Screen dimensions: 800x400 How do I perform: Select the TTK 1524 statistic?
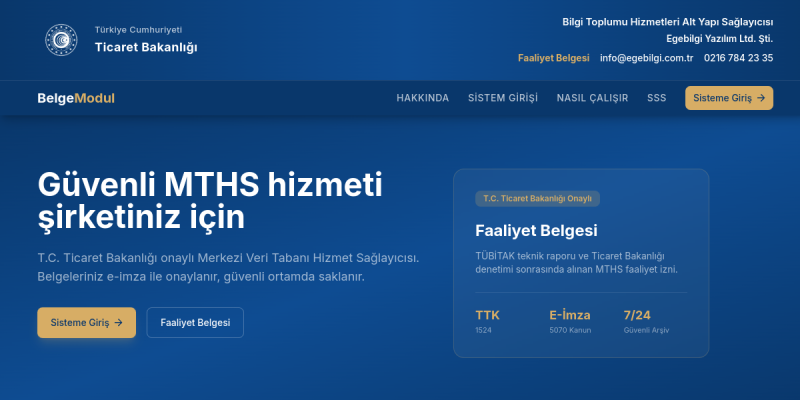(x=488, y=321)
